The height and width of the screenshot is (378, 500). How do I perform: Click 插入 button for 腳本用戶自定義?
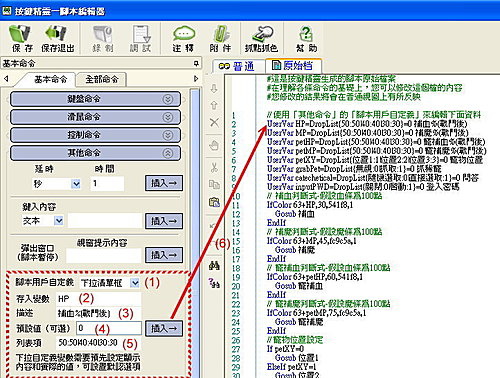pos(164,328)
